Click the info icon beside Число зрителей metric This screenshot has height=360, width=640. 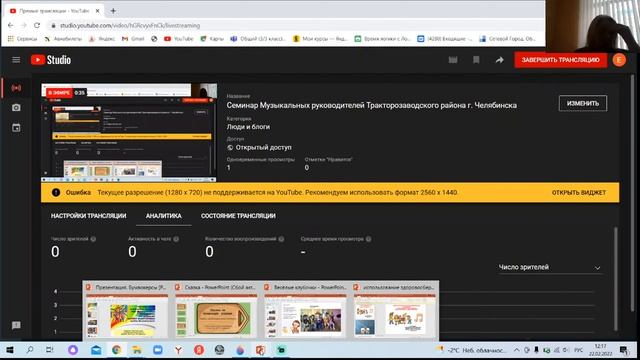tap(93, 239)
